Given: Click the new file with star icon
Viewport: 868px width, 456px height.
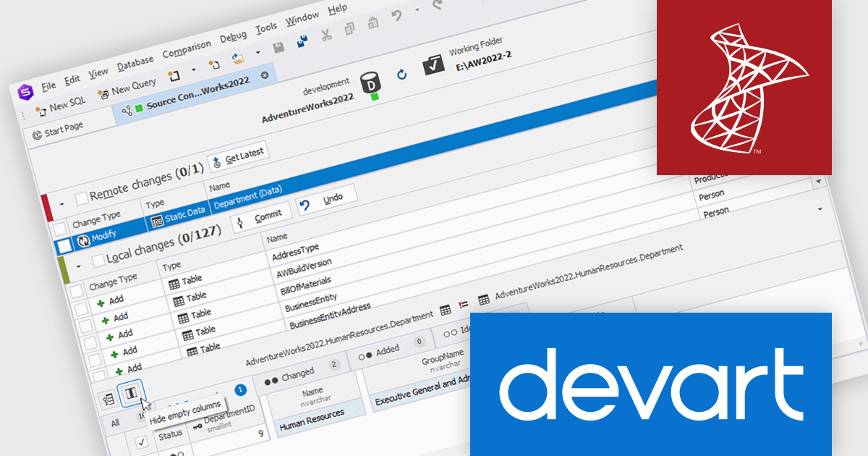Looking at the screenshot, I should point(214,64).
